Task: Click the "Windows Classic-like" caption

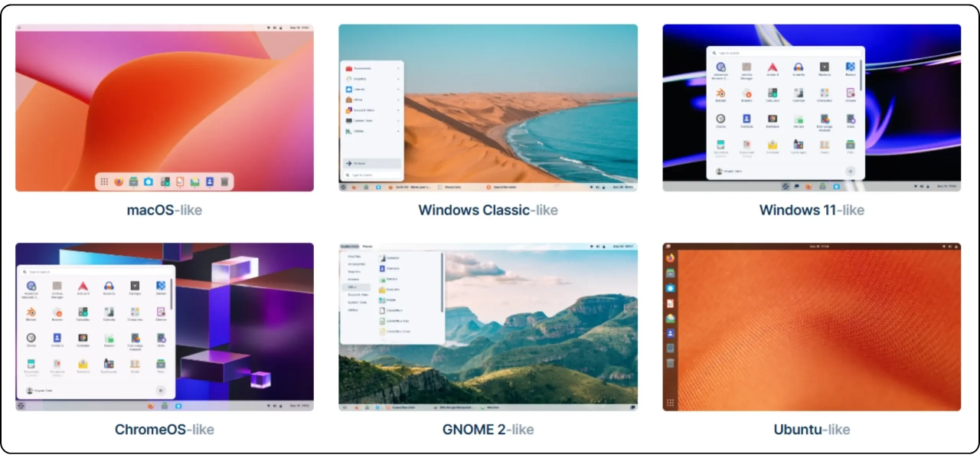Action: tap(488, 210)
